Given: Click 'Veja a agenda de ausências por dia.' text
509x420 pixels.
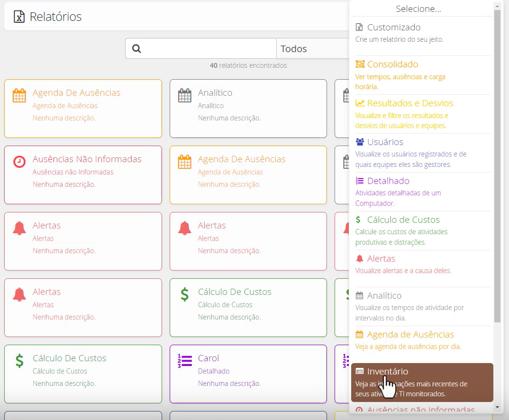Looking at the screenshot, I should (x=408, y=347).
